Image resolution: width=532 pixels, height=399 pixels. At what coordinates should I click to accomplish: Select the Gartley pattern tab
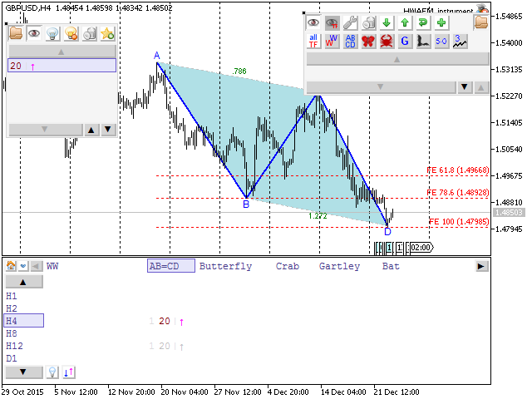coord(339,266)
